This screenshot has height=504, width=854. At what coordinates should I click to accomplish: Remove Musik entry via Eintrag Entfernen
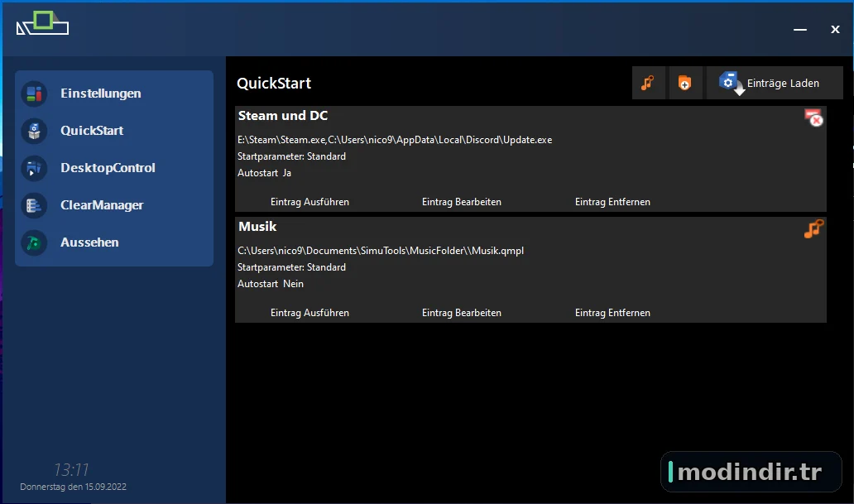tap(612, 313)
